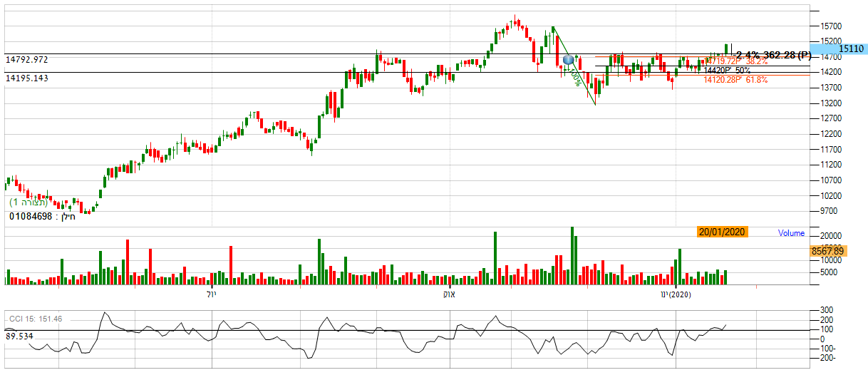Select the 8567.89 volume value tag
The height and width of the screenshot is (375, 868).
(827, 251)
